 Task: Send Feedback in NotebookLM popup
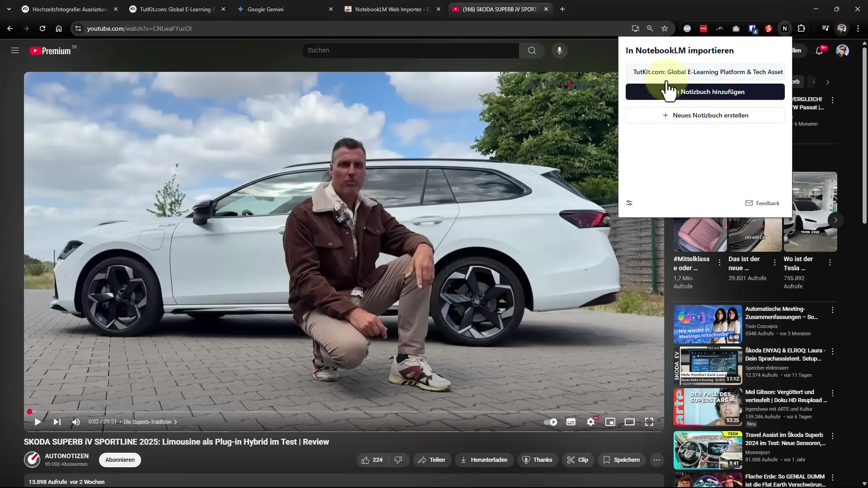(x=762, y=203)
